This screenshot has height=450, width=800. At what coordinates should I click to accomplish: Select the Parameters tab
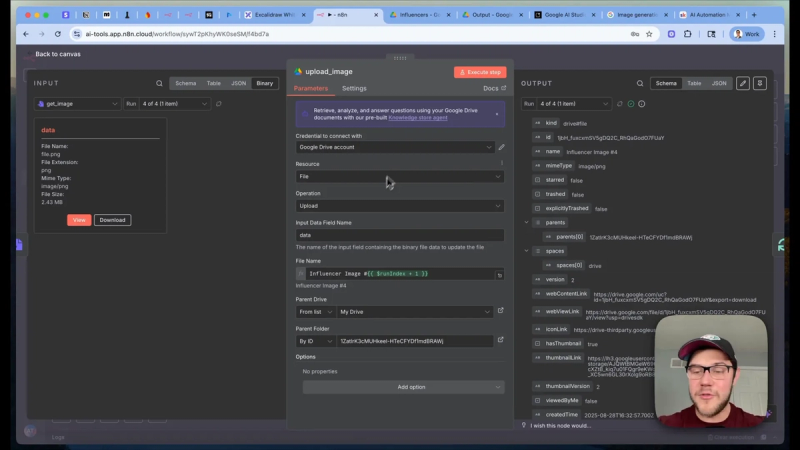tap(311, 88)
